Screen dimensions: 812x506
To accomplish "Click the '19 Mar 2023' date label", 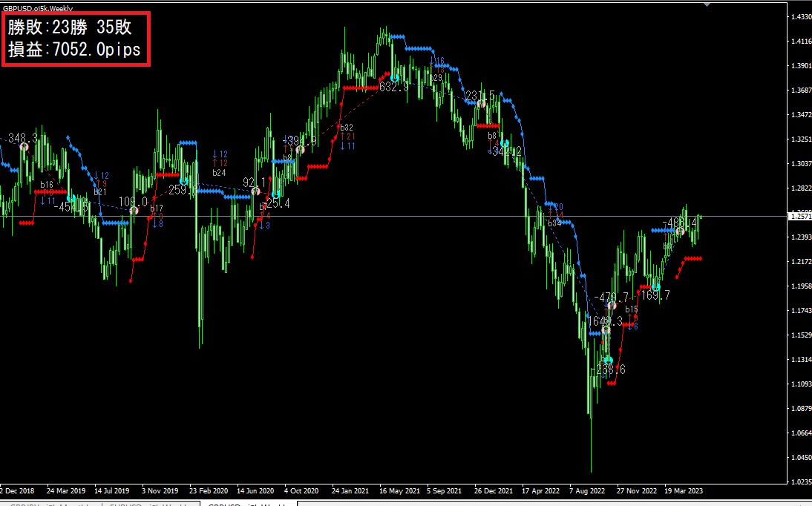I will (684, 490).
